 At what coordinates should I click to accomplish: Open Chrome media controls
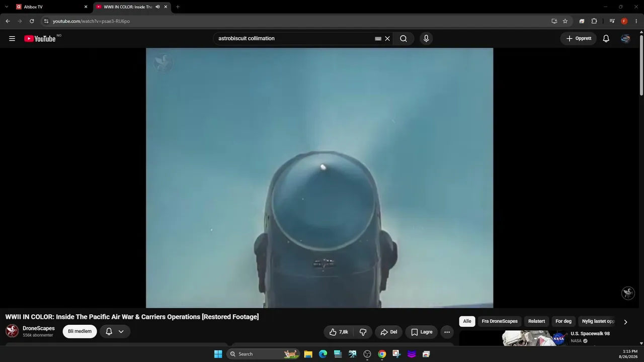[x=612, y=21]
